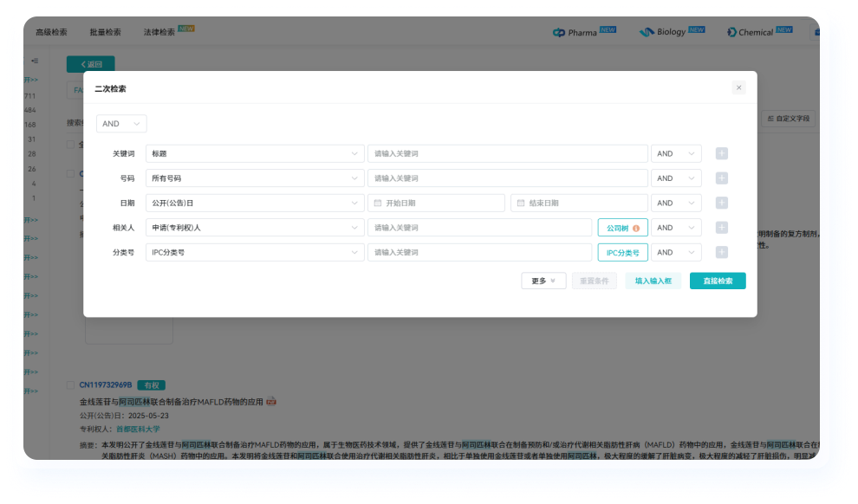Switch to the 高级检索 tab
Image resolution: width=858 pixels, height=504 pixels.
click(x=51, y=32)
